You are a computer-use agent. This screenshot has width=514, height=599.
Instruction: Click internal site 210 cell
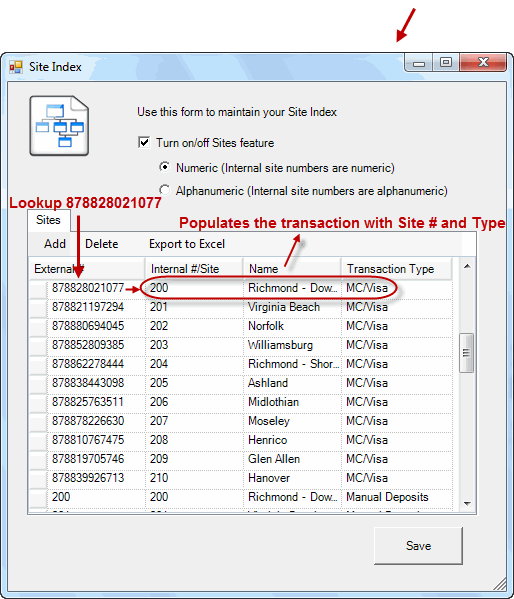[x=194, y=479]
